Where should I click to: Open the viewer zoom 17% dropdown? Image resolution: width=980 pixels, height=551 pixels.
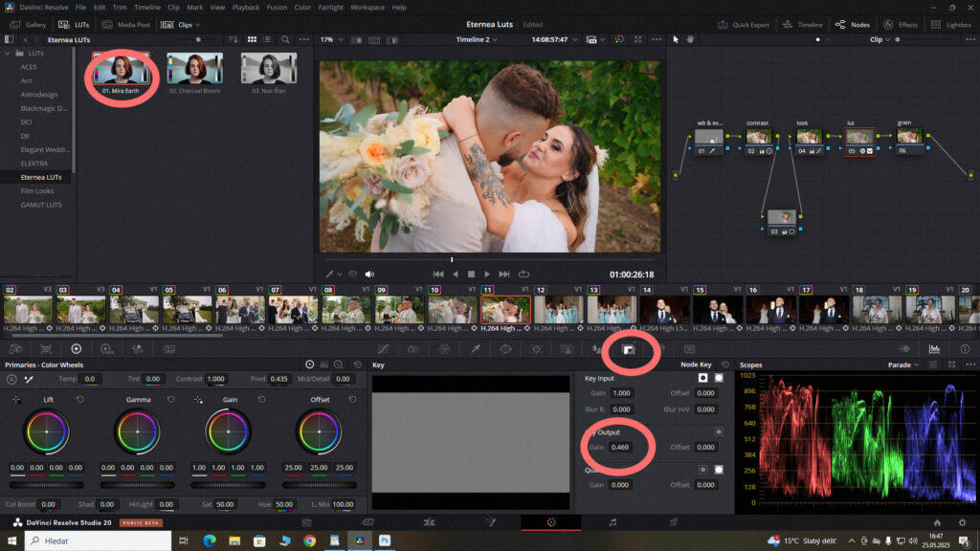(332, 39)
